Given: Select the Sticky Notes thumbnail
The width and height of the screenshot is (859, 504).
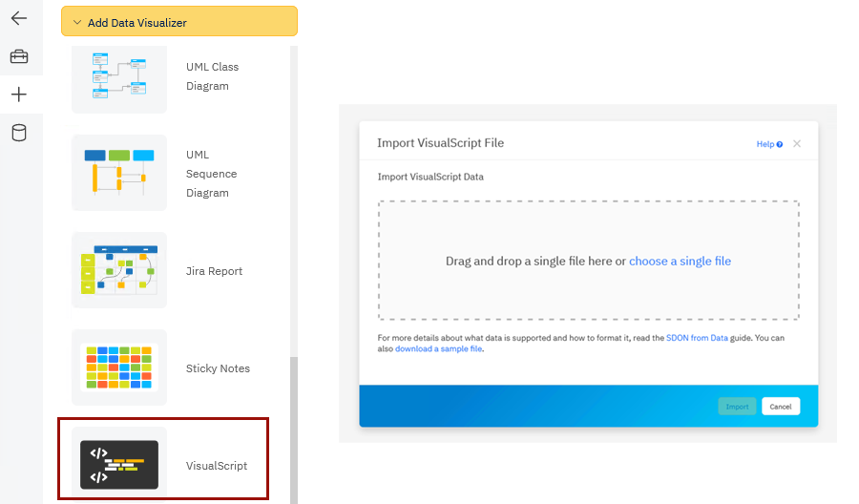Looking at the screenshot, I should click(x=119, y=367).
